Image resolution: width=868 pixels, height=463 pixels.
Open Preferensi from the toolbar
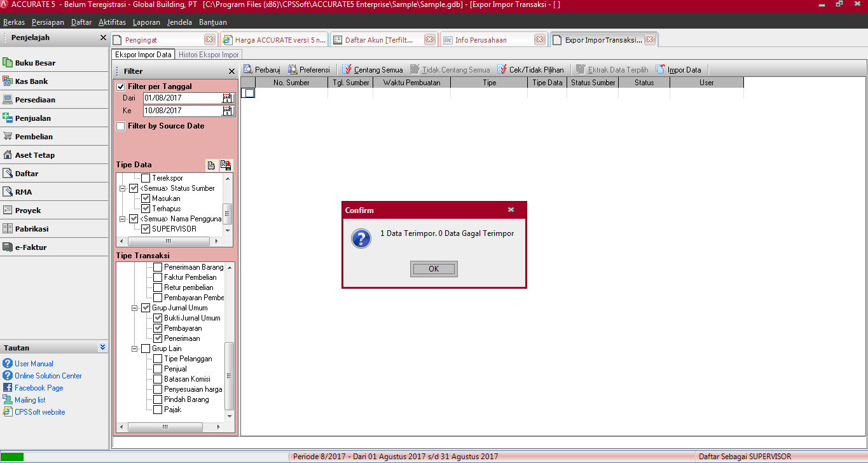point(293,70)
